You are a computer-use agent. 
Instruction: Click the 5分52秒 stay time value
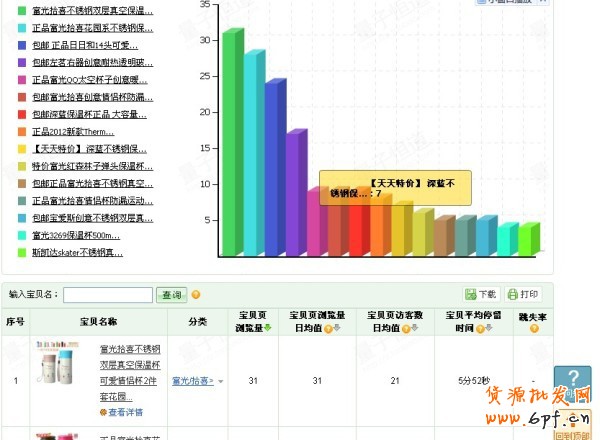pyautogui.click(x=474, y=381)
